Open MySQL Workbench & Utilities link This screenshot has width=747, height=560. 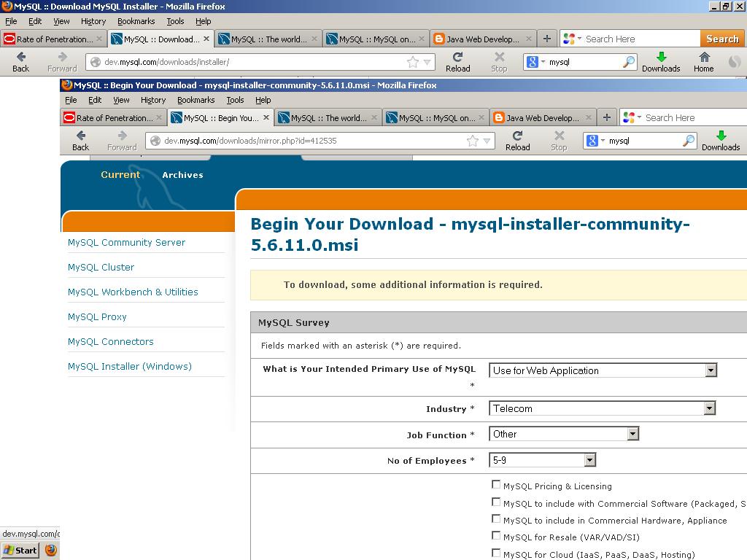tap(133, 292)
